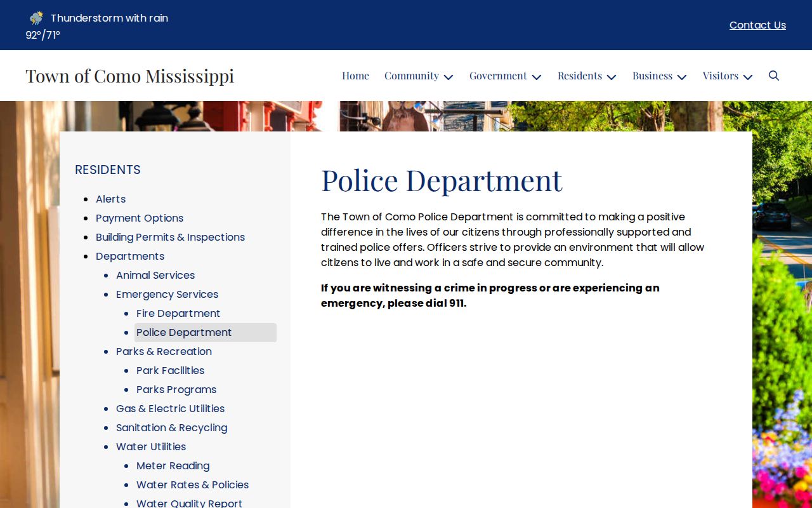Expand the Business menu chevron
812x508 pixels.
(x=682, y=77)
